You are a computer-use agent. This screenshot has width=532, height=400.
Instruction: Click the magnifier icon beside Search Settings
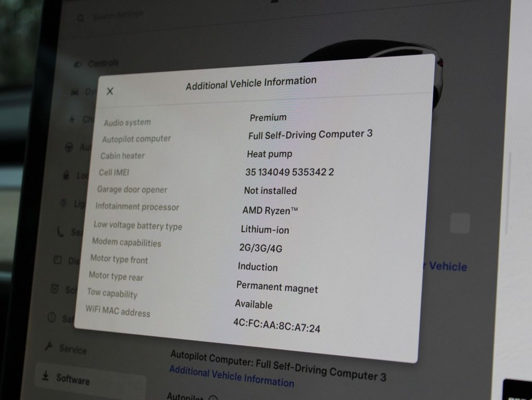coord(81,18)
